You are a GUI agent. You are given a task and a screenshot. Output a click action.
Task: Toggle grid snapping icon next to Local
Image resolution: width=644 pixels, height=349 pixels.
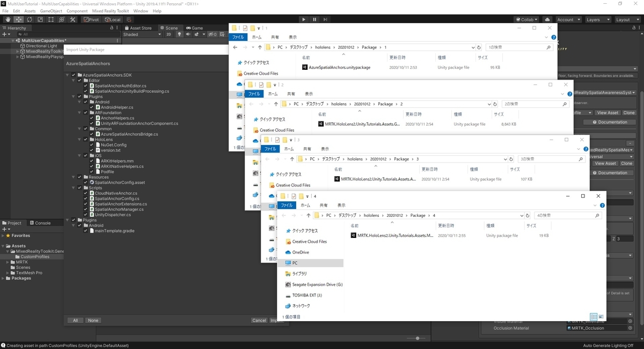coord(129,19)
